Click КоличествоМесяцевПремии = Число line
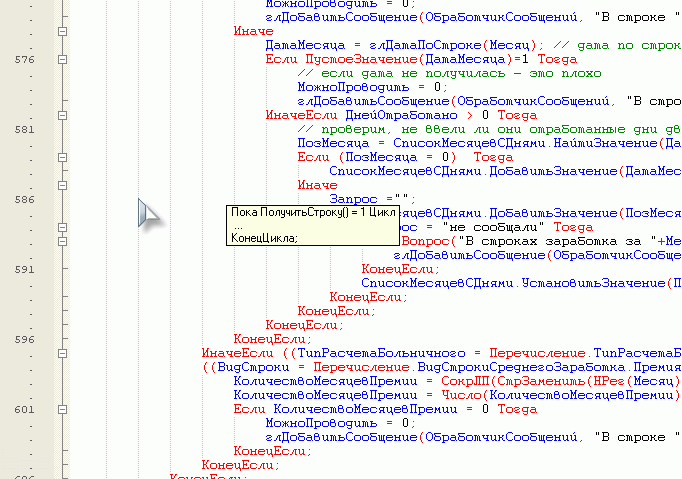This screenshot has width=682, height=479. [x=450, y=395]
